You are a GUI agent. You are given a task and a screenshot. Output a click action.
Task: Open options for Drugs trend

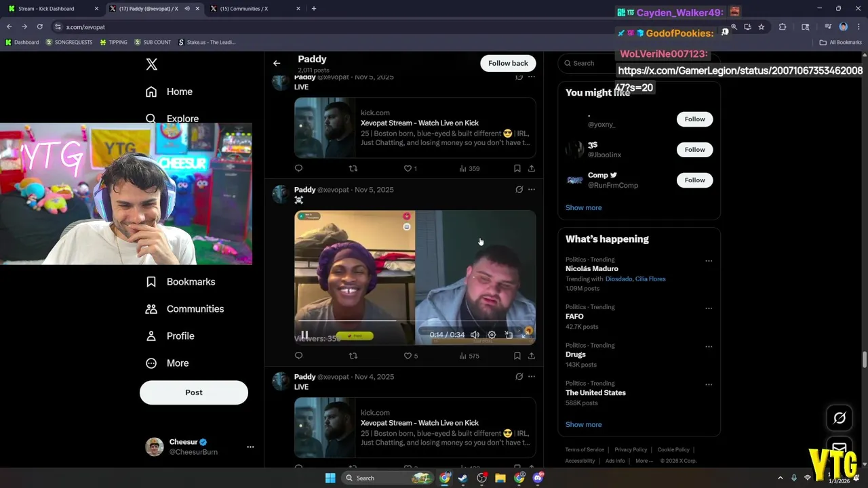(709, 346)
